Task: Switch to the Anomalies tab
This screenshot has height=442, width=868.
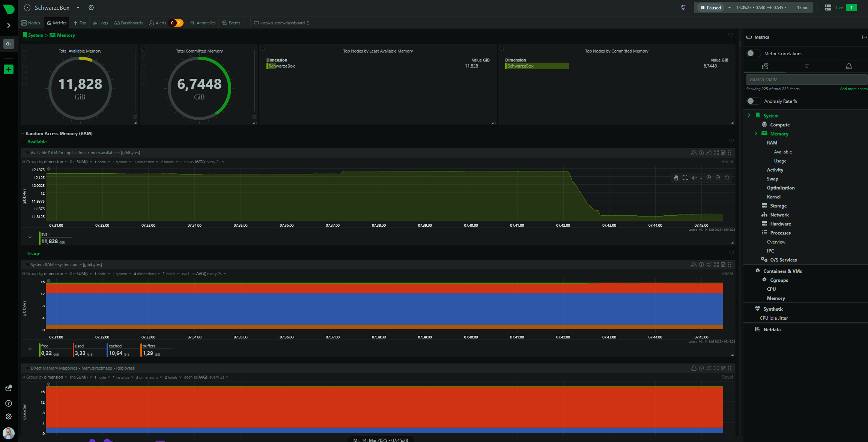Action: [x=203, y=23]
